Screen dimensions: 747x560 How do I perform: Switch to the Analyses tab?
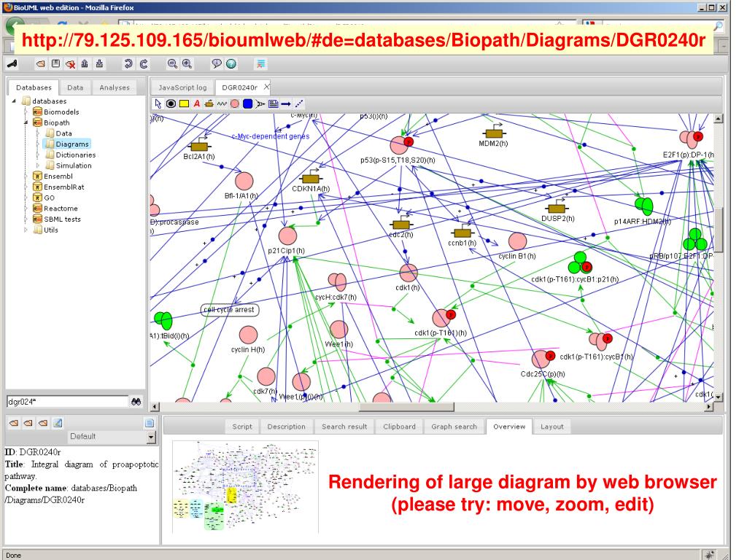115,87
